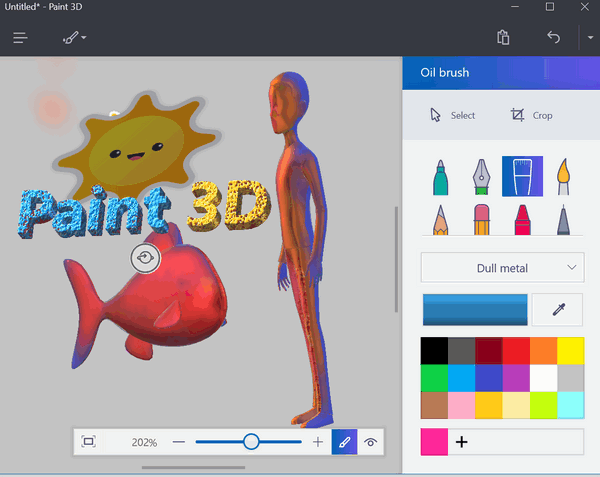The width and height of the screenshot is (600, 477).
Task: Pick the yellow color swatch
Action: pyautogui.click(x=571, y=351)
